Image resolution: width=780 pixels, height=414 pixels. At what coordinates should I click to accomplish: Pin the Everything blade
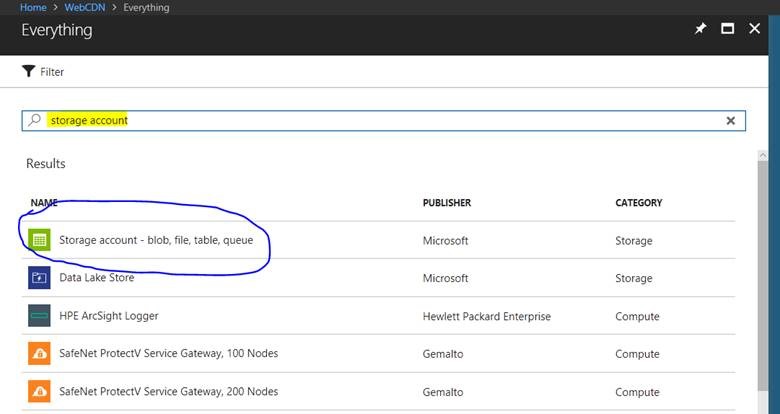coord(700,29)
